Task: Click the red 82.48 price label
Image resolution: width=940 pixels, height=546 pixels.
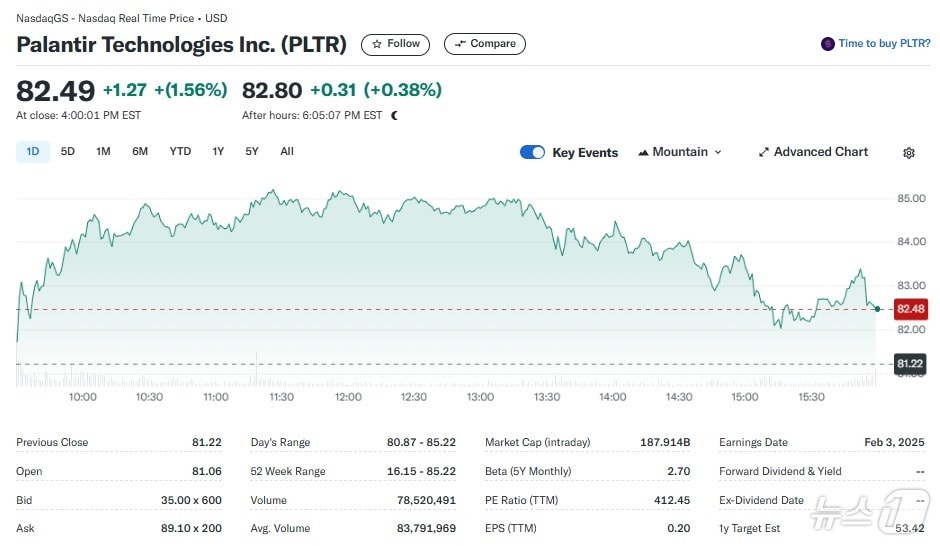Action: (911, 309)
